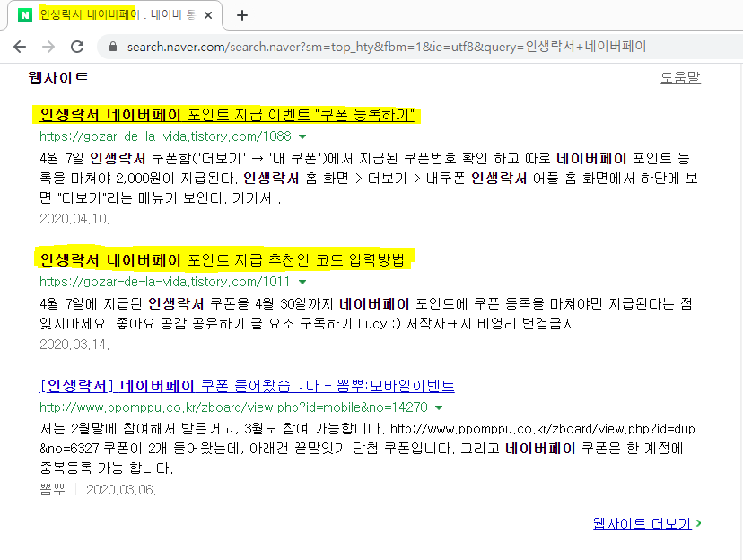Click the date text 2020.04.10.
743x560 pixels.
point(74,219)
